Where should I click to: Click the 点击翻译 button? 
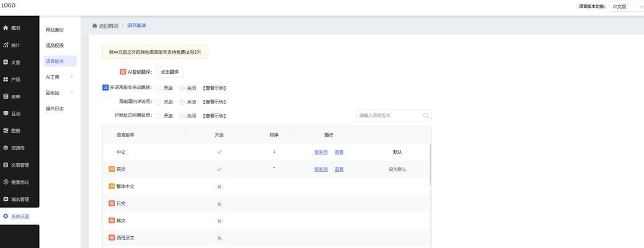[x=169, y=72]
